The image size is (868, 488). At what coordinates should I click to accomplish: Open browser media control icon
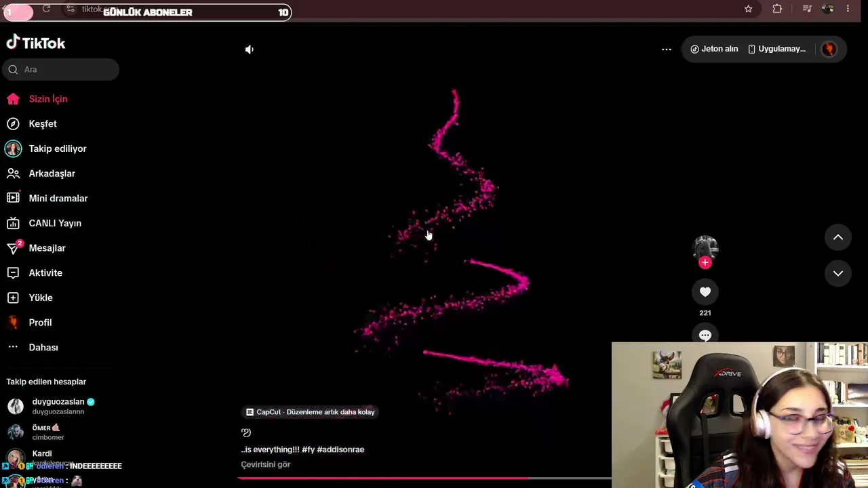(x=807, y=9)
